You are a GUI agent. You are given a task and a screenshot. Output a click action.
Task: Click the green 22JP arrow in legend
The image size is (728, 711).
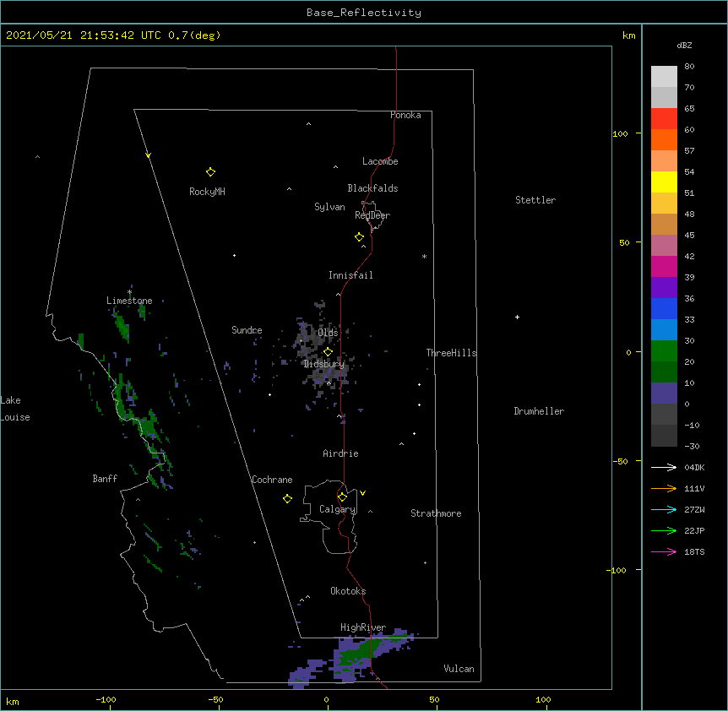(664, 530)
